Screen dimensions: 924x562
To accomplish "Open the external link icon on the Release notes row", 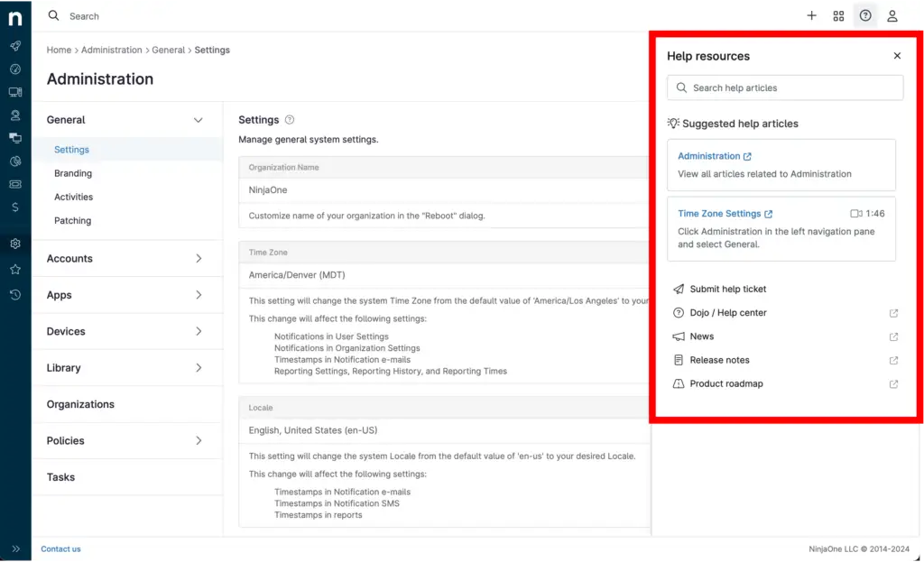I will [893, 360].
